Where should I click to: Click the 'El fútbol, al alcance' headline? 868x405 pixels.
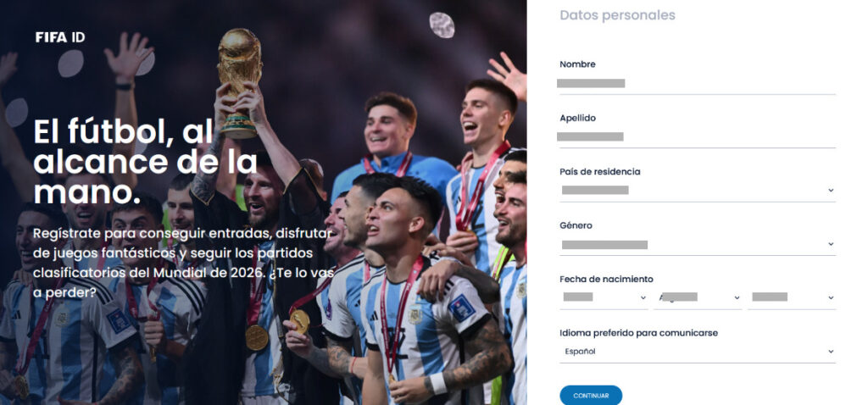pos(145,161)
